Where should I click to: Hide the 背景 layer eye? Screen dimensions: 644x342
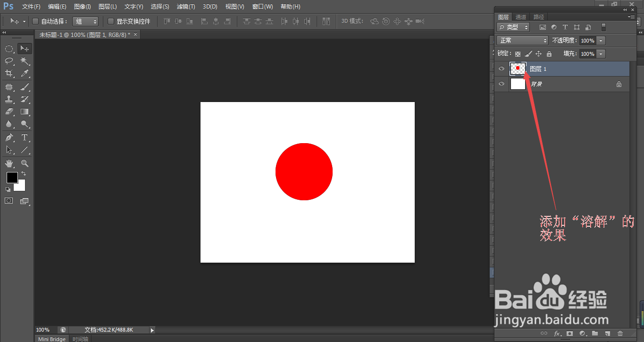[502, 84]
